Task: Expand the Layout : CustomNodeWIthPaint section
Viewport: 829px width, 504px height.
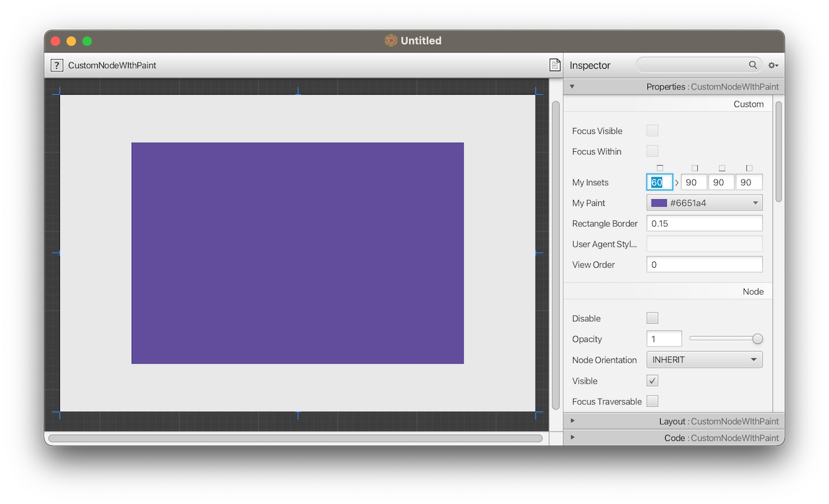Action: pyautogui.click(x=572, y=421)
